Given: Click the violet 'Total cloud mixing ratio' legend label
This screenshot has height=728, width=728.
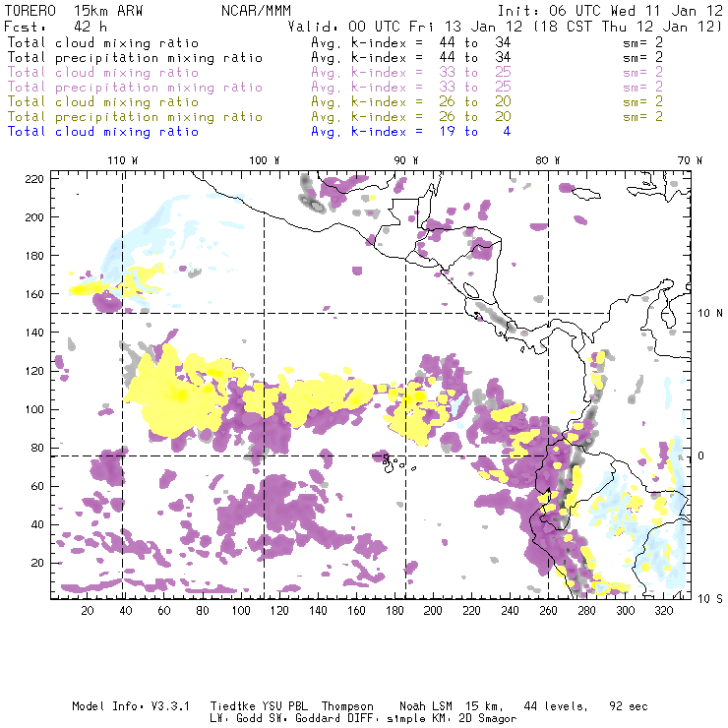Looking at the screenshot, I should tap(103, 73).
